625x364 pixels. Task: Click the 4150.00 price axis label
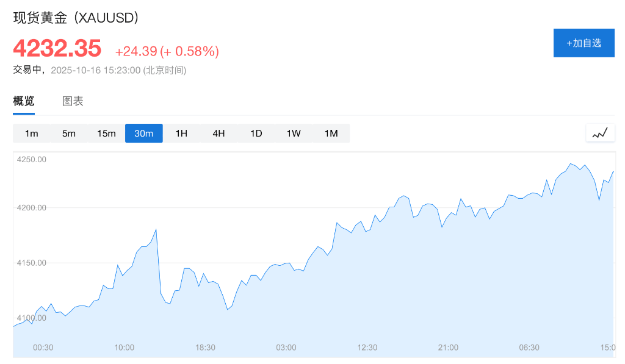tap(31, 263)
